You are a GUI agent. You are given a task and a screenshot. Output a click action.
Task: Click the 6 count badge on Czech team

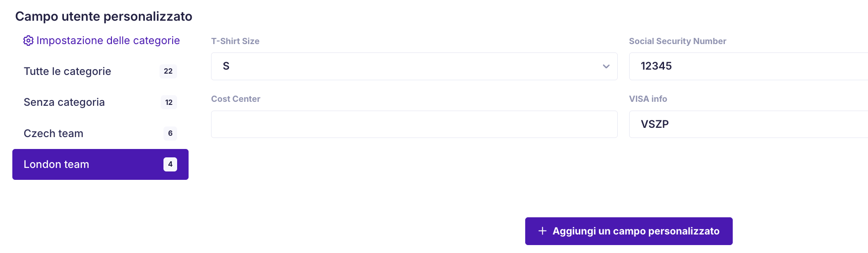pos(170,133)
